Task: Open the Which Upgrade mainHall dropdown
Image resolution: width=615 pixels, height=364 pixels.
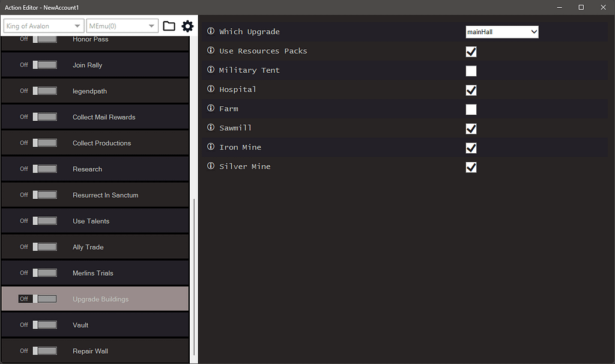Action: pos(501,31)
